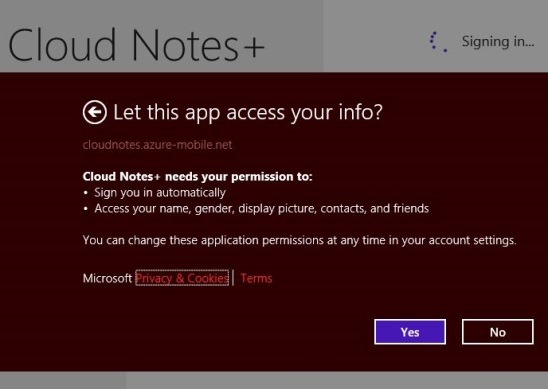Click 'Cloud Notes+ needs your permission to:' text

pos(197,177)
